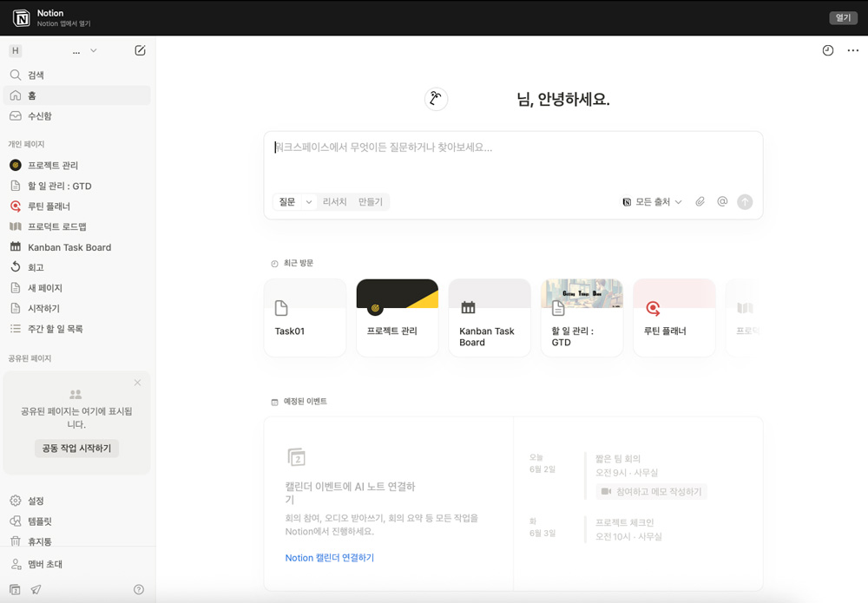Image resolution: width=868 pixels, height=603 pixels.
Task: Click the @ mention icon
Action: click(722, 202)
